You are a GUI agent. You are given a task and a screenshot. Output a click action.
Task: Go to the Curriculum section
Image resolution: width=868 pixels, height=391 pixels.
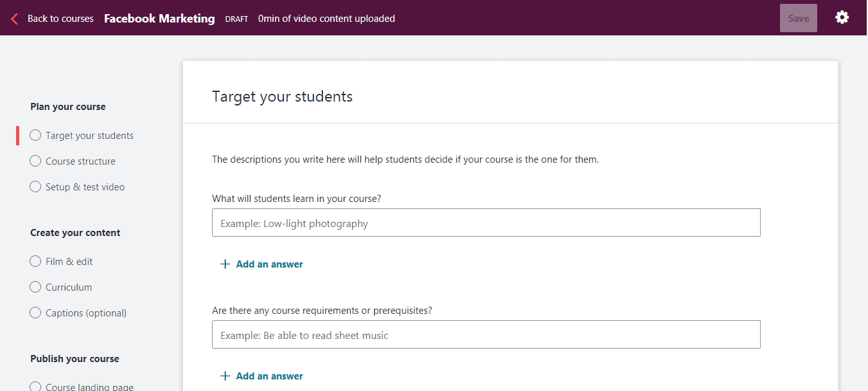click(x=69, y=287)
